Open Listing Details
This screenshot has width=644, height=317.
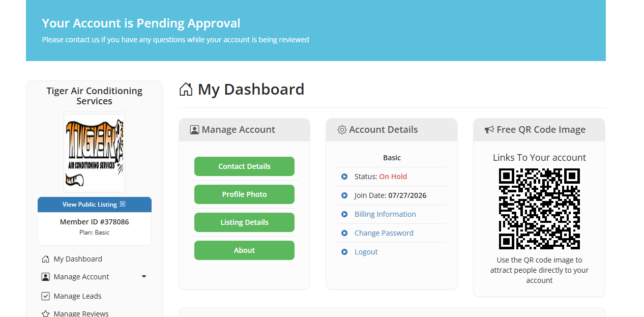click(x=244, y=222)
